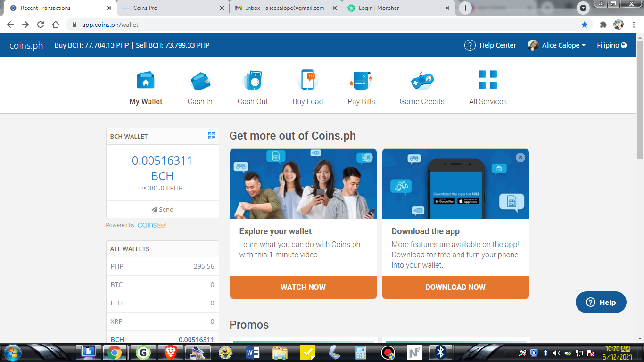
Task: Open the Windows Start menu
Action: point(12,352)
